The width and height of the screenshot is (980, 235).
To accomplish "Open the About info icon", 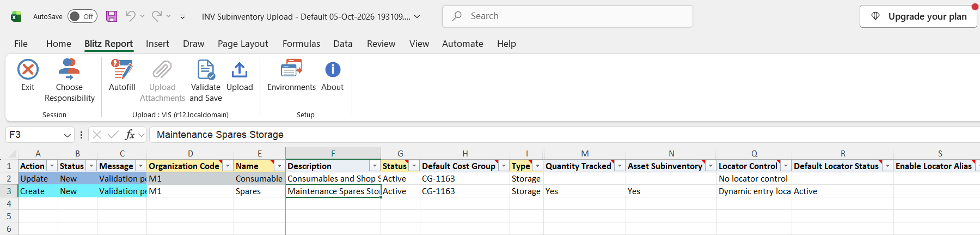I will 333,70.
